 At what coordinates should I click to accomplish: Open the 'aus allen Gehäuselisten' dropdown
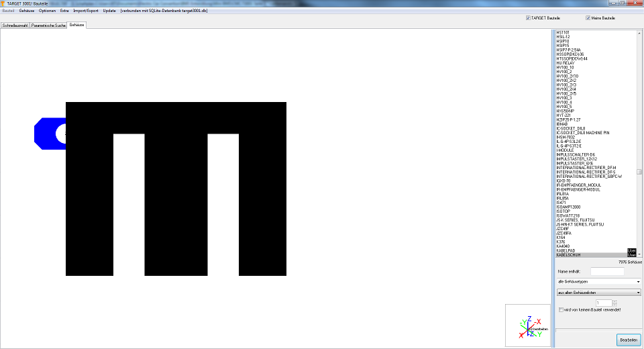(x=599, y=293)
